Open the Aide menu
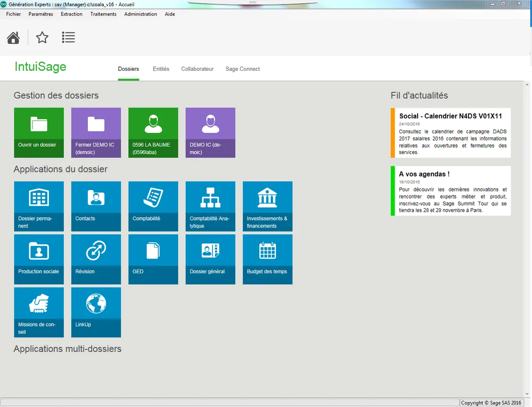The height and width of the screenshot is (407, 532). [170, 14]
